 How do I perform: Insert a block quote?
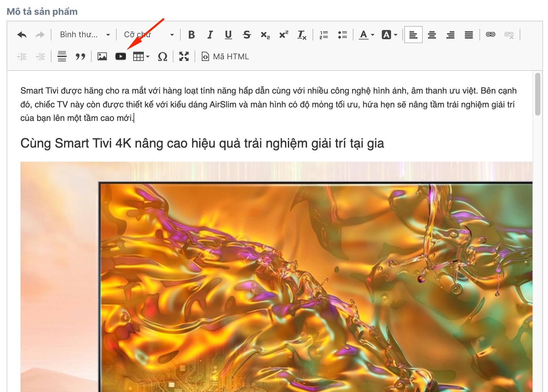80,57
